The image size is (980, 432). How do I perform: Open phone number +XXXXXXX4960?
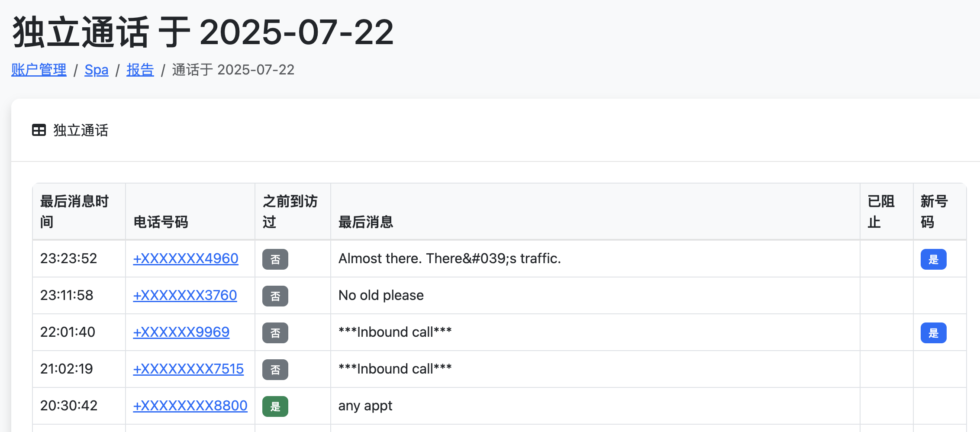[186, 258]
